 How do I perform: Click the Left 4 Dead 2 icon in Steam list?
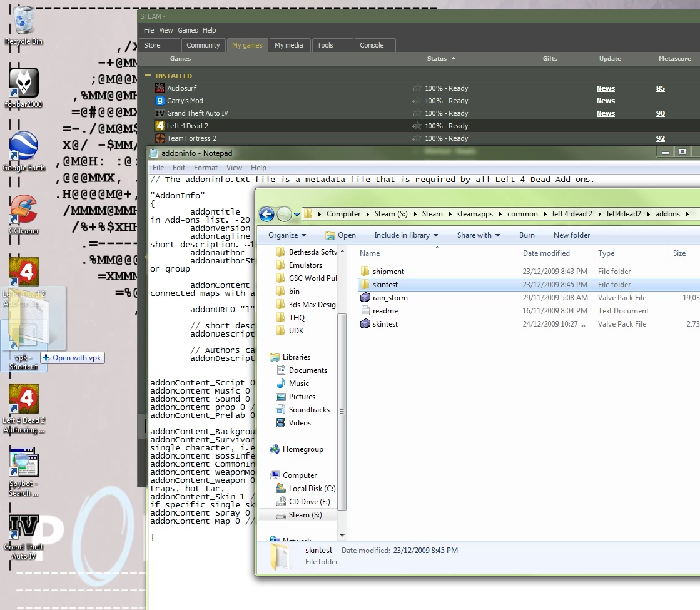[160, 126]
